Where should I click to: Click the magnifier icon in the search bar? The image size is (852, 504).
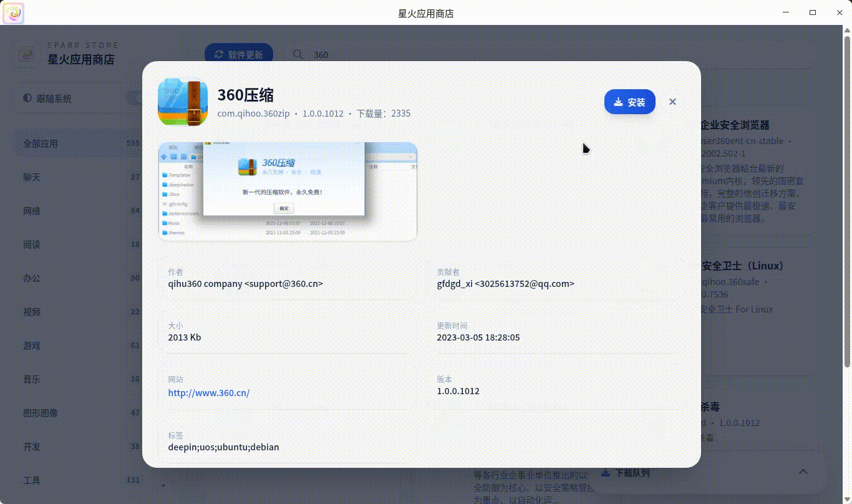298,55
